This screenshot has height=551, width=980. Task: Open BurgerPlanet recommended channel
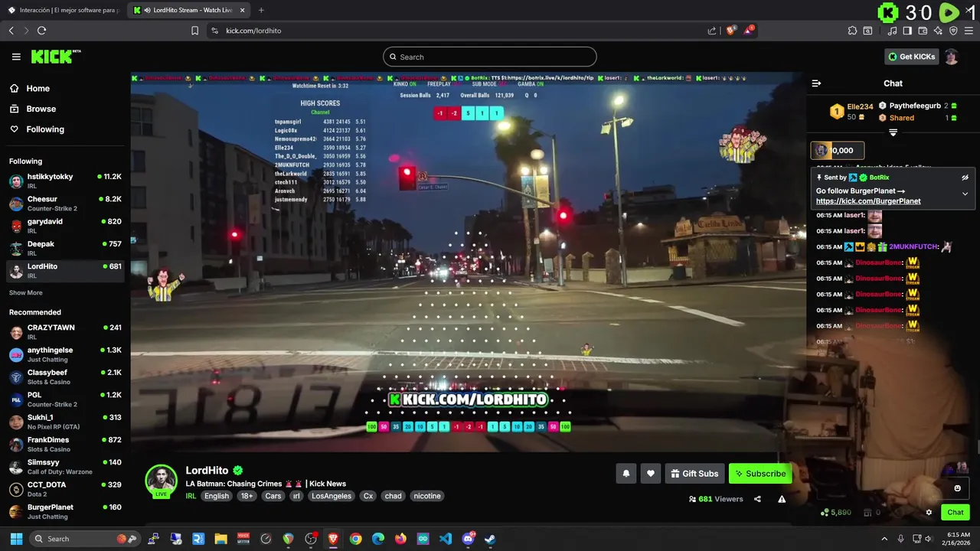tap(65, 511)
